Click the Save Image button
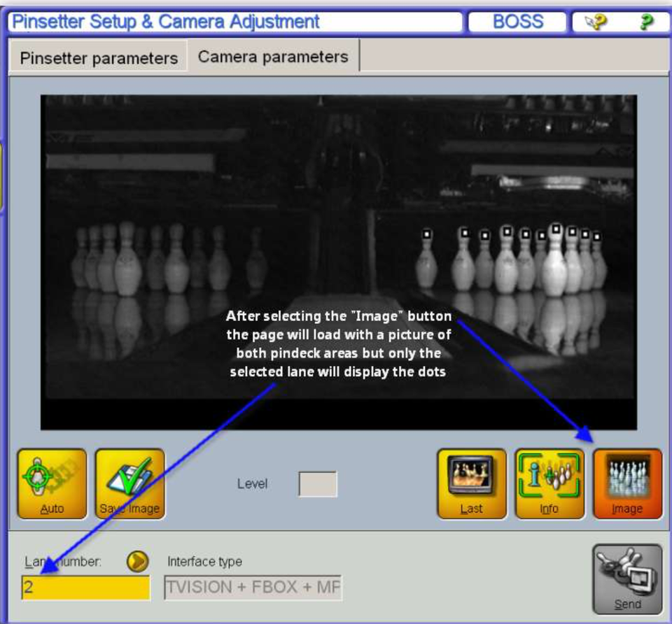This screenshot has width=672, height=624. click(x=130, y=484)
